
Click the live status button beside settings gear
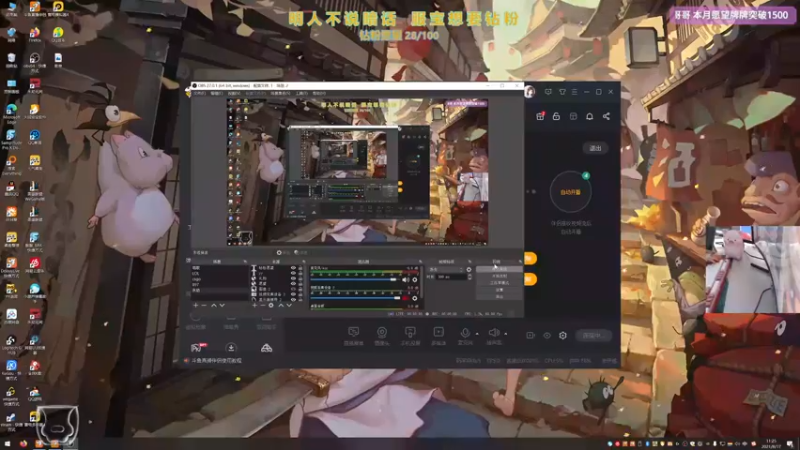point(592,335)
